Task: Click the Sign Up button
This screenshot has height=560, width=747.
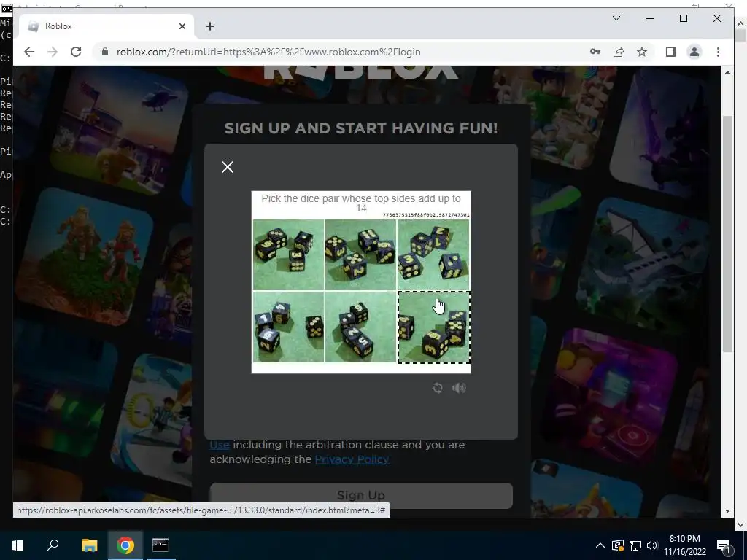Action: [360, 495]
